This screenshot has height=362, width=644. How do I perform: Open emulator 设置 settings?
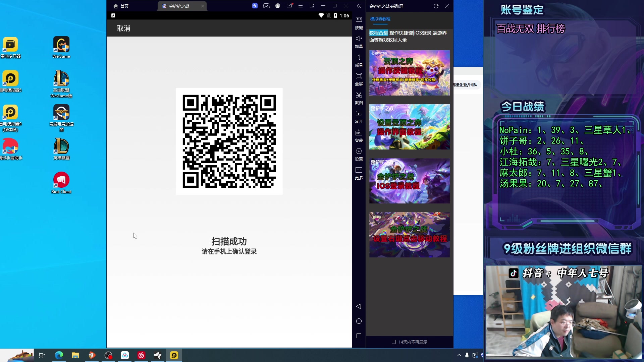(x=359, y=155)
